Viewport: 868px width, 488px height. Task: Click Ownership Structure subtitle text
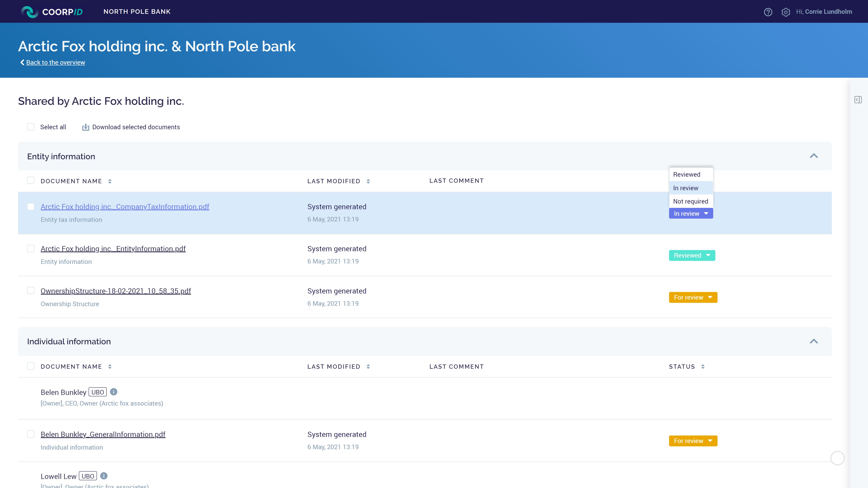[70, 304]
